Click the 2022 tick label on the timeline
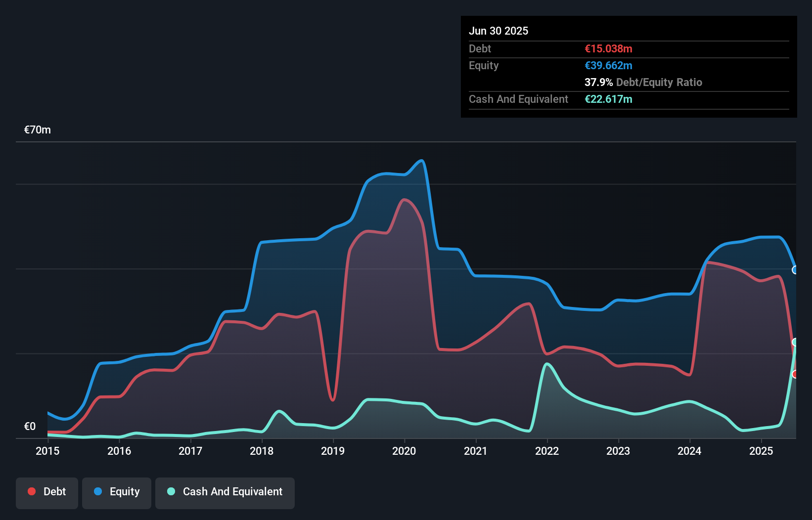This screenshot has height=520, width=812. 547,451
